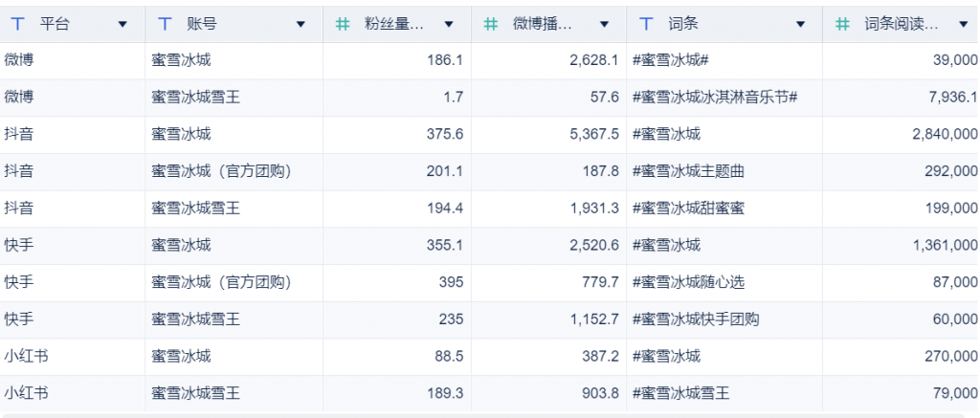Image resolution: width=980 pixels, height=418 pixels.
Task: Select the value 57.6
Action: (603, 97)
